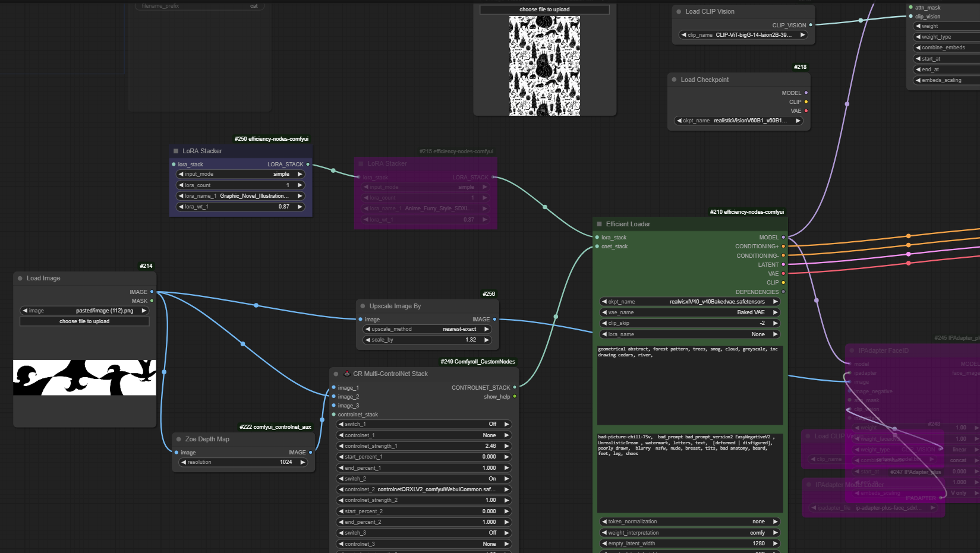
Task: Collapse the Zoe Depth Map node
Action: pos(178,440)
